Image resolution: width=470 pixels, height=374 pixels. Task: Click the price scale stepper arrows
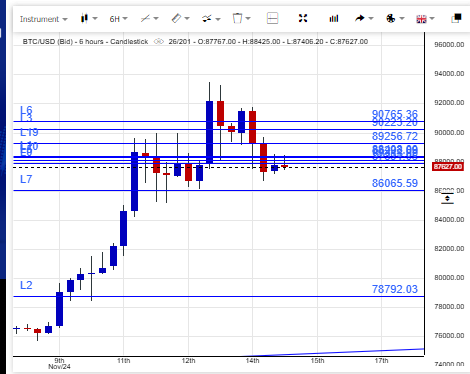pos(447,199)
